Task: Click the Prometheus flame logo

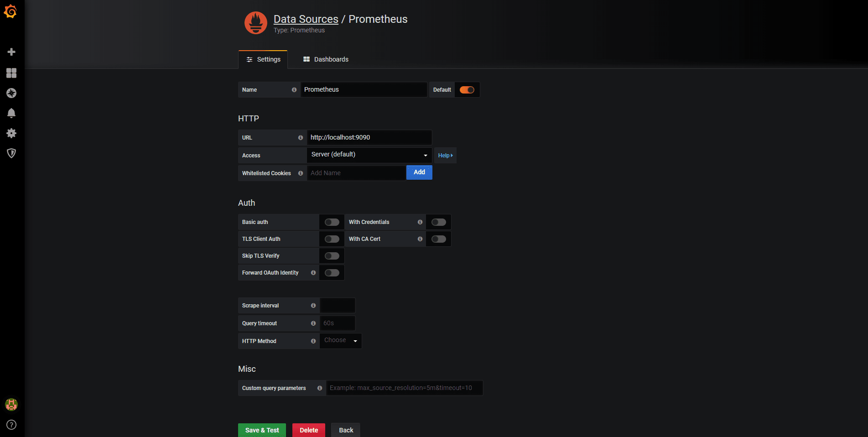Action: pos(256,23)
